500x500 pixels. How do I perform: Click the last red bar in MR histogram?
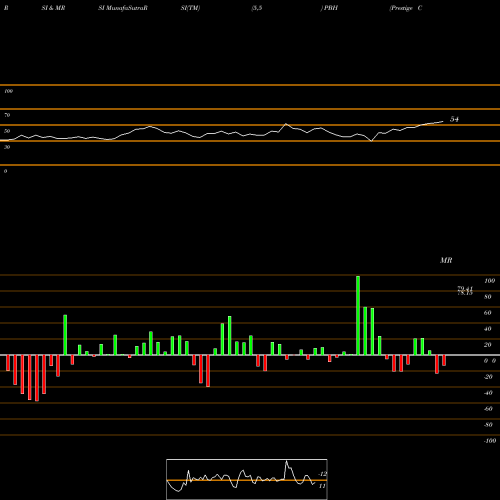(444, 360)
